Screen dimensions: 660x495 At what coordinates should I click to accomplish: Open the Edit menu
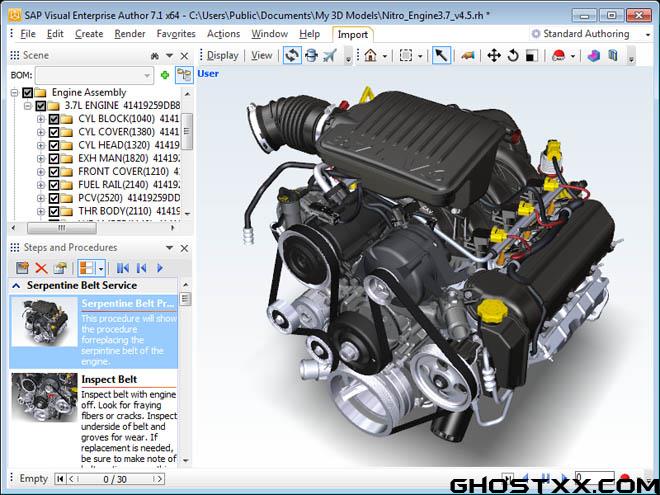click(55, 34)
